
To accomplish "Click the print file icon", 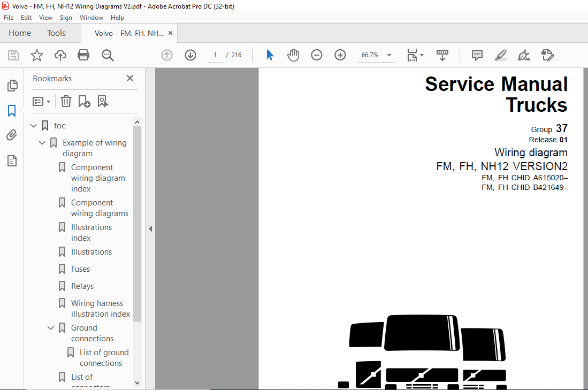I will tap(83, 55).
